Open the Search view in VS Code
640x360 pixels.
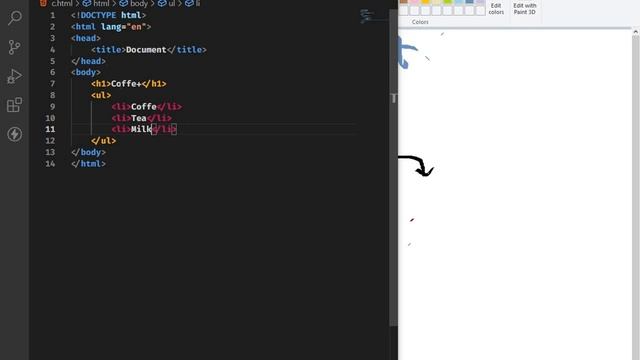[x=15, y=18]
